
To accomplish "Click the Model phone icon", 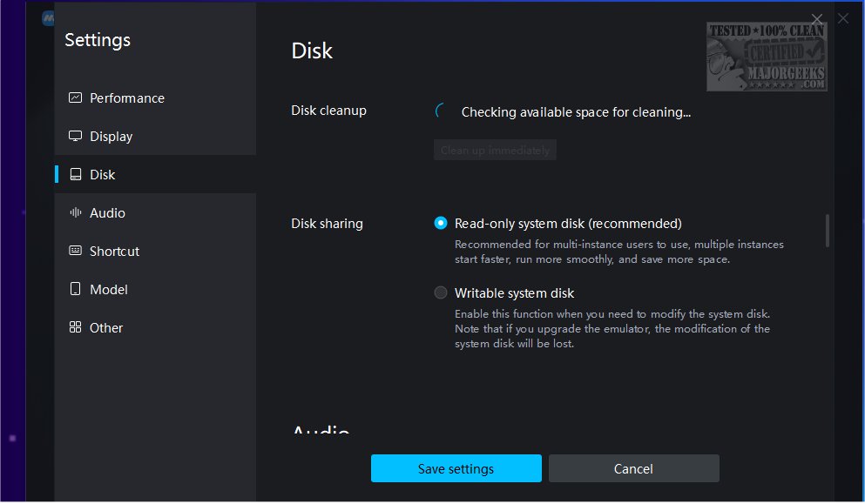I will 75,290.
